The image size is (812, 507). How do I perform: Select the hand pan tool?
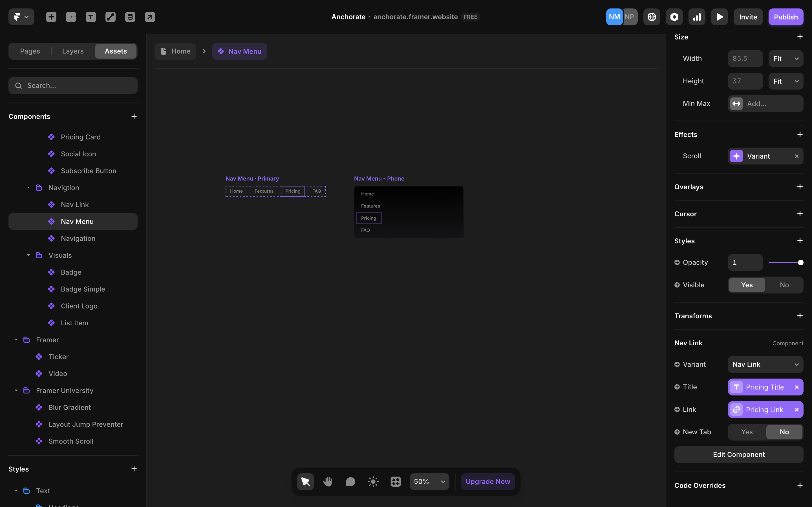point(328,482)
